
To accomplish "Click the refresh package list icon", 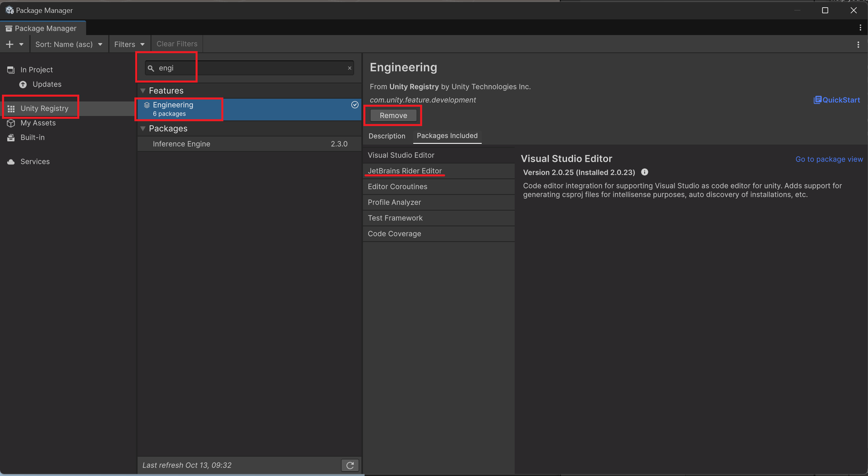I will pyautogui.click(x=350, y=465).
